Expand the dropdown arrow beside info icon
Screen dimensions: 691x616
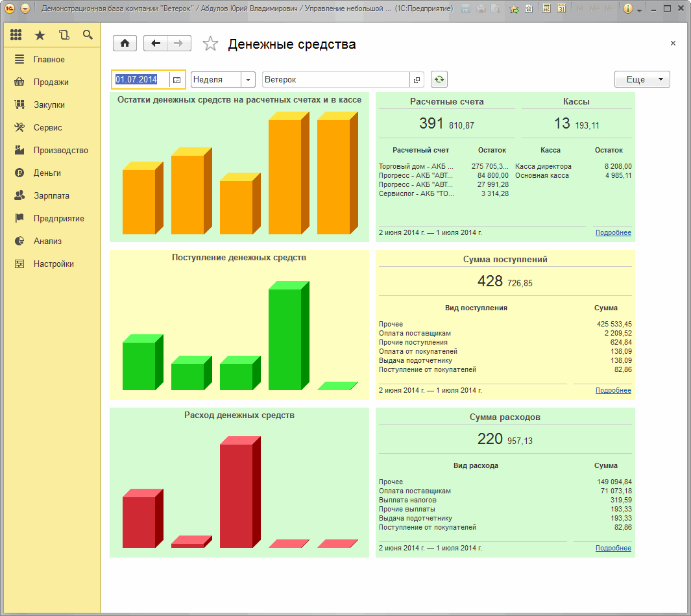click(x=640, y=10)
